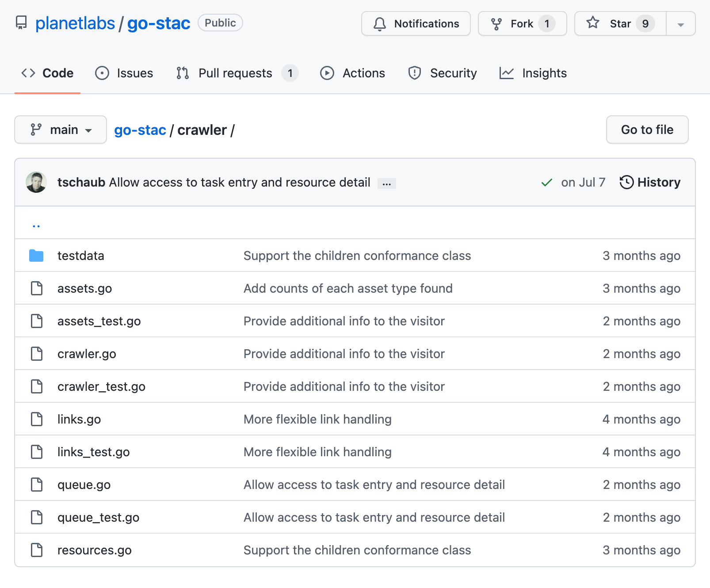Open the testdata folder
This screenshot has width=710, height=588.
pyautogui.click(x=81, y=256)
